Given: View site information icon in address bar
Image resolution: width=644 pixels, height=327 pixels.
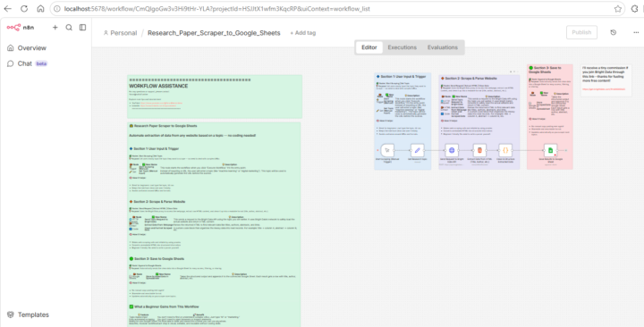Looking at the screenshot, I should pyautogui.click(x=57, y=9).
